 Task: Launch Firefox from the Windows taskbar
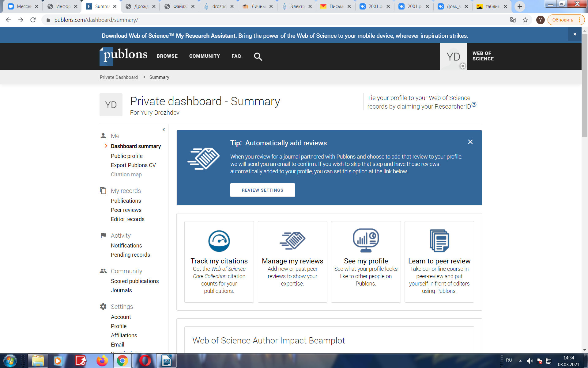[102, 361]
